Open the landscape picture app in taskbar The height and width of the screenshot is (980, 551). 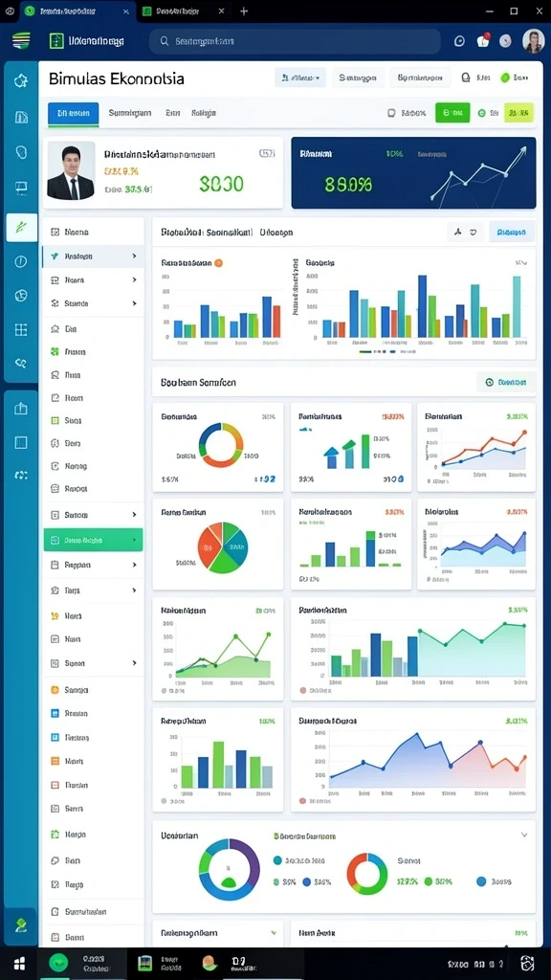pyautogui.click(x=145, y=963)
